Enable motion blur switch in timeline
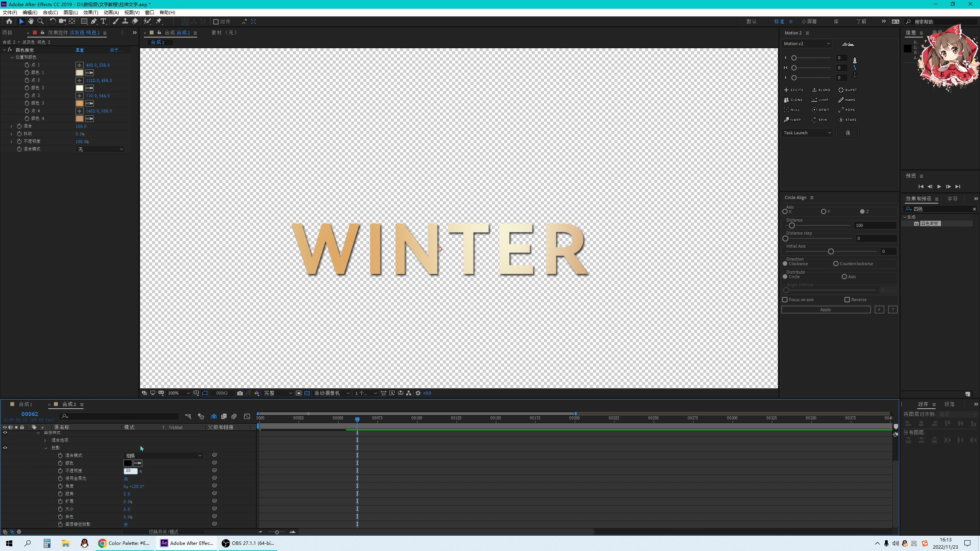This screenshot has width=980, height=551. 234,416
